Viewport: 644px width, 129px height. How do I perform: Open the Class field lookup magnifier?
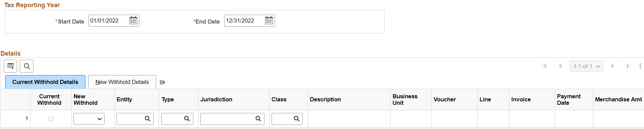pos(297,119)
